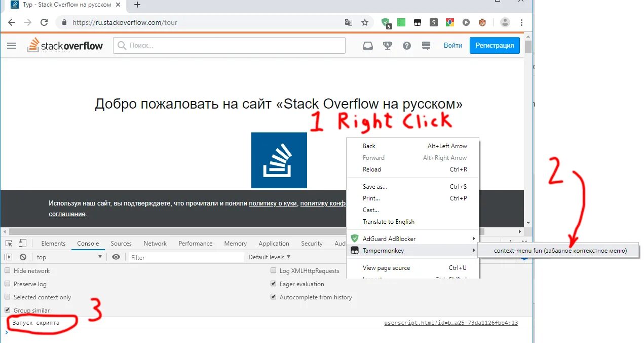The width and height of the screenshot is (644, 343).
Task: Enable the Selected context only checkbox
Action: [7, 297]
